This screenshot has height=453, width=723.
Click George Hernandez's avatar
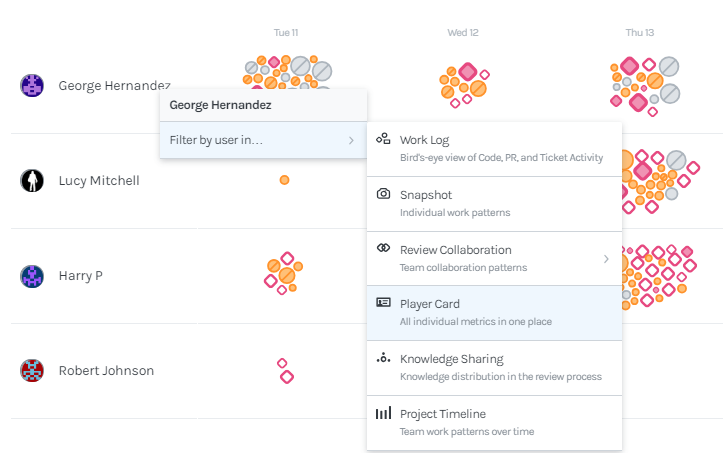point(32,85)
